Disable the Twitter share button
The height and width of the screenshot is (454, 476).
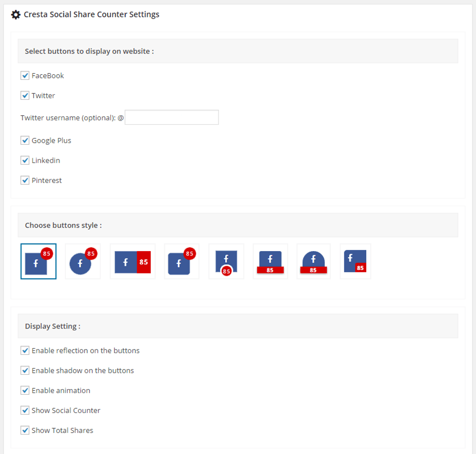[x=25, y=95]
